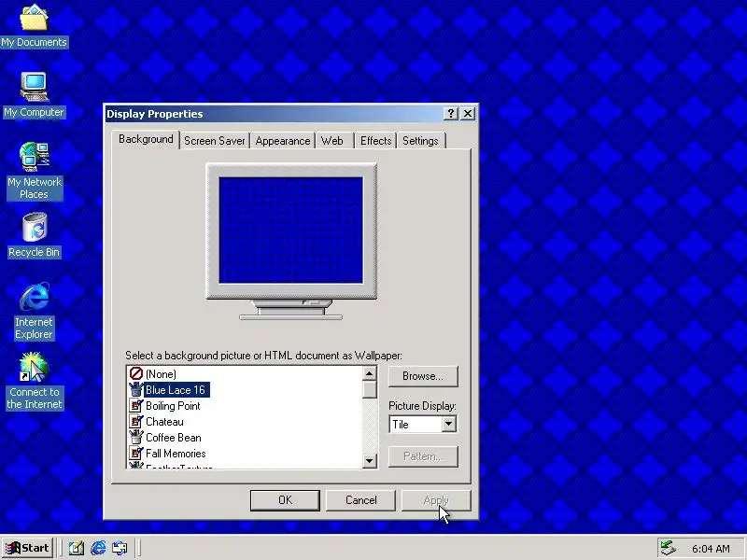Open the Appearance tab
The height and width of the screenshot is (560, 747).
tap(283, 141)
